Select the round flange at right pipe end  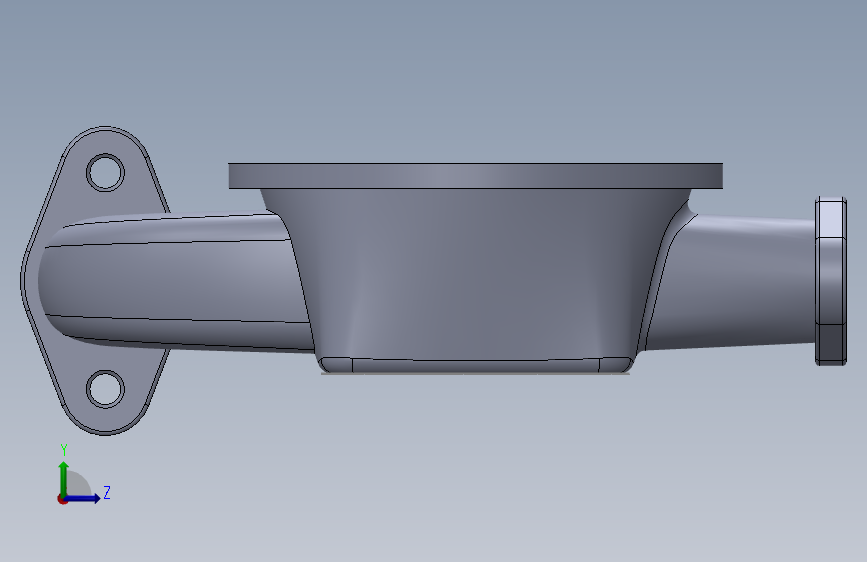click(x=831, y=281)
